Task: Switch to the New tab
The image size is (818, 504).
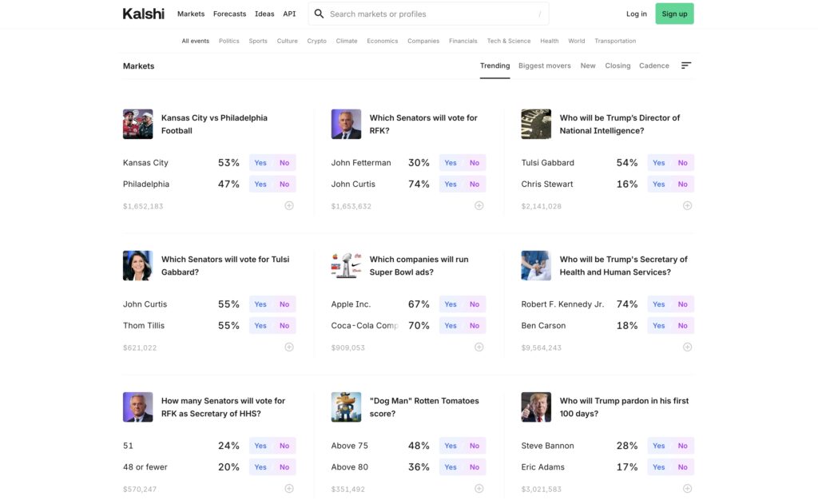Action: 588,65
